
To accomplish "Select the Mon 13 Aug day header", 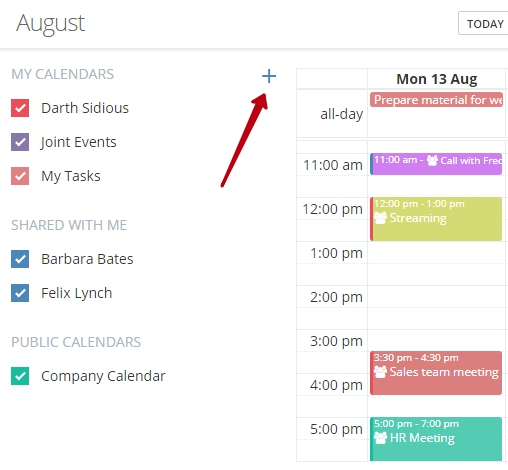I will pos(437,79).
